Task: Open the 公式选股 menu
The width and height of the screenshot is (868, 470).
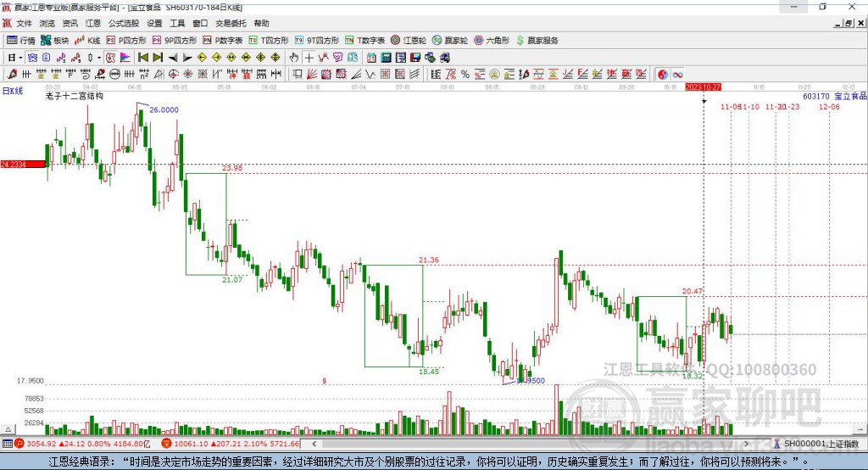Action: 124,23
